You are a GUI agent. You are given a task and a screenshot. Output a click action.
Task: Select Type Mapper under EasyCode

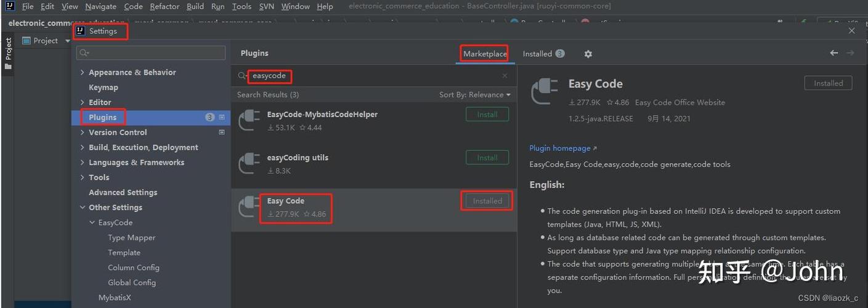click(x=131, y=238)
